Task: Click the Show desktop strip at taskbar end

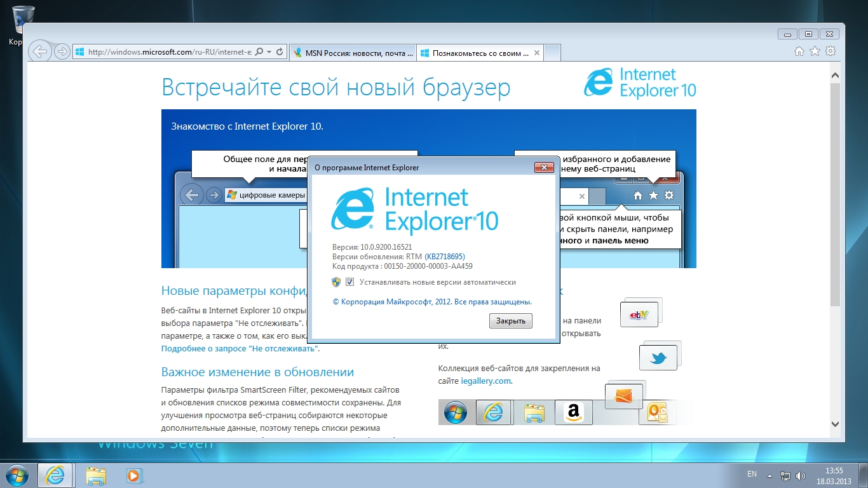Action: click(863, 475)
